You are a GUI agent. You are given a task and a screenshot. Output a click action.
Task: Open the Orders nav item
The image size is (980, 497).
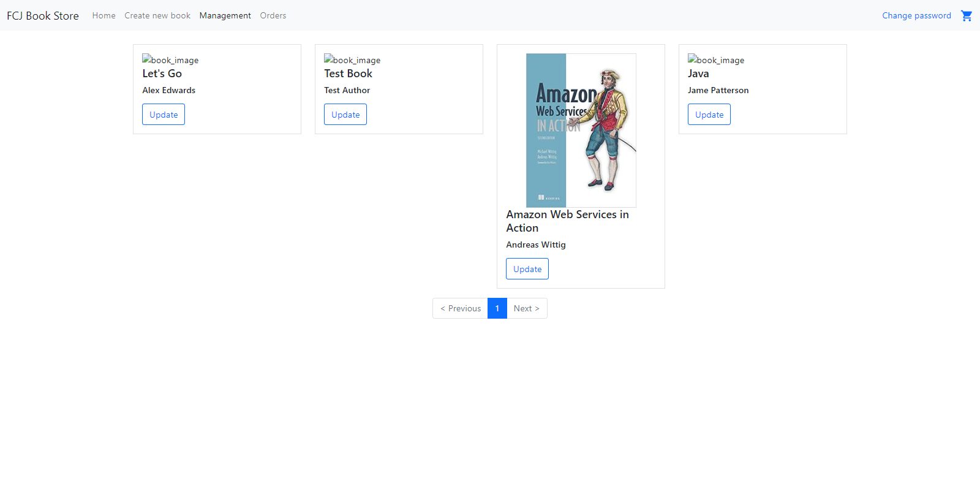pyautogui.click(x=273, y=15)
